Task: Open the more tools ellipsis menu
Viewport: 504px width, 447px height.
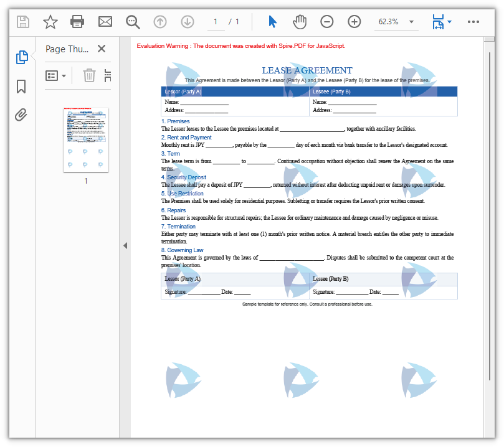Action: pyautogui.click(x=473, y=22)
